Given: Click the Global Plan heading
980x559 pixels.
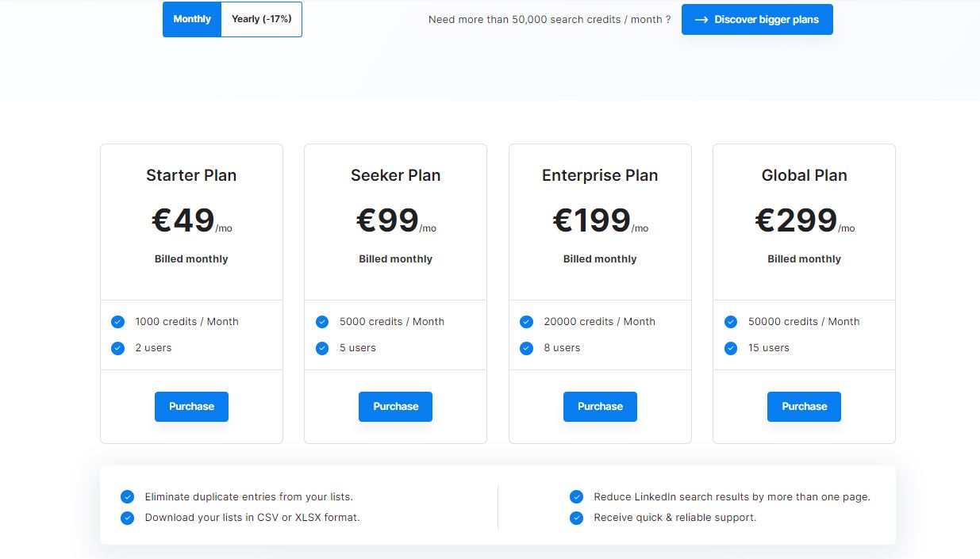Looking at the screenshot, I should pos(804,175).
